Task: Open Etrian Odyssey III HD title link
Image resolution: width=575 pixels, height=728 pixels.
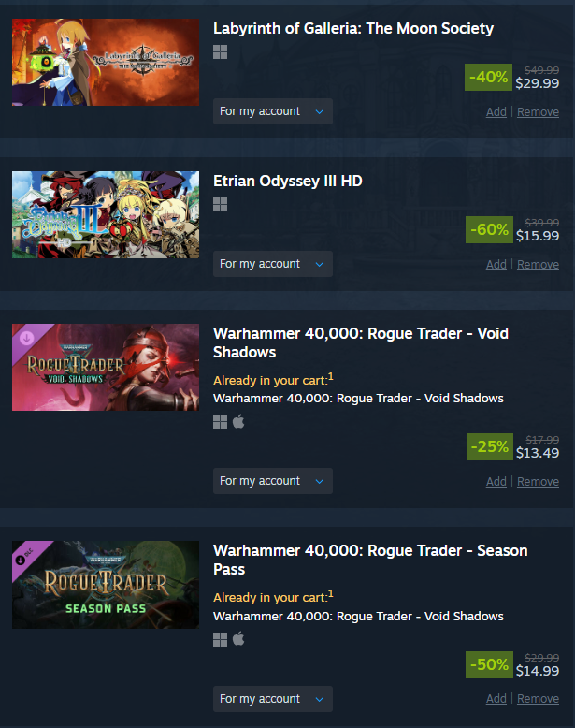Action: coord(288,181)
